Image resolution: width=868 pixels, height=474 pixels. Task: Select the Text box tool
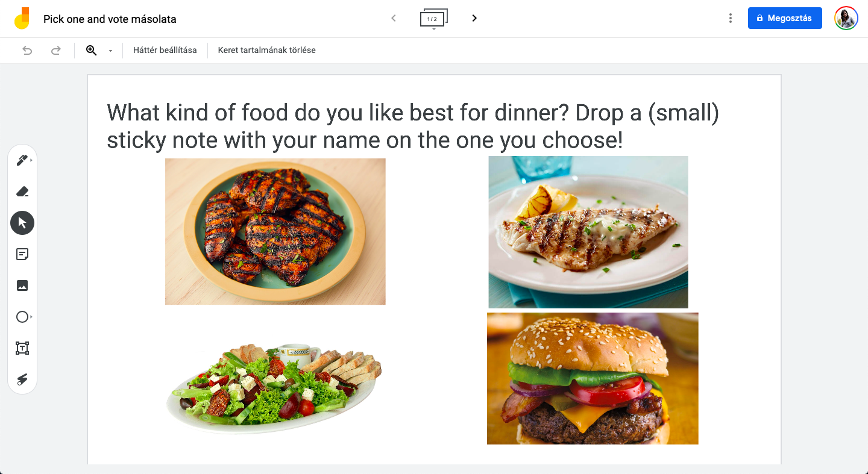pos(22,348)
